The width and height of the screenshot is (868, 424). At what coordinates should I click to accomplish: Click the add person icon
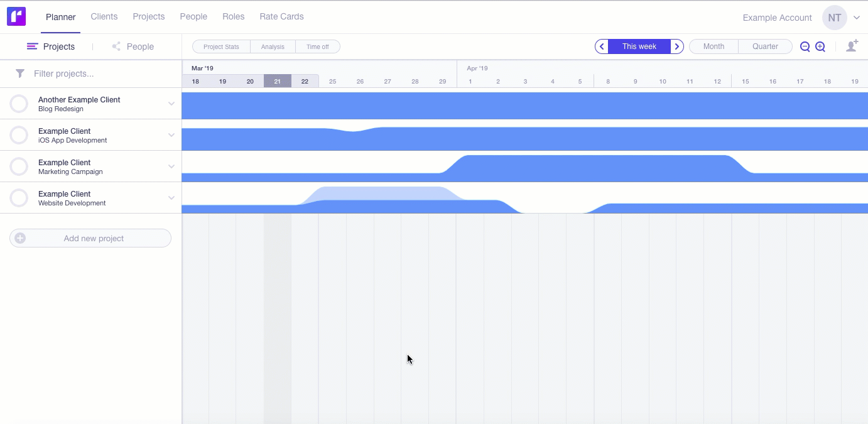click(x=852, y=46)
